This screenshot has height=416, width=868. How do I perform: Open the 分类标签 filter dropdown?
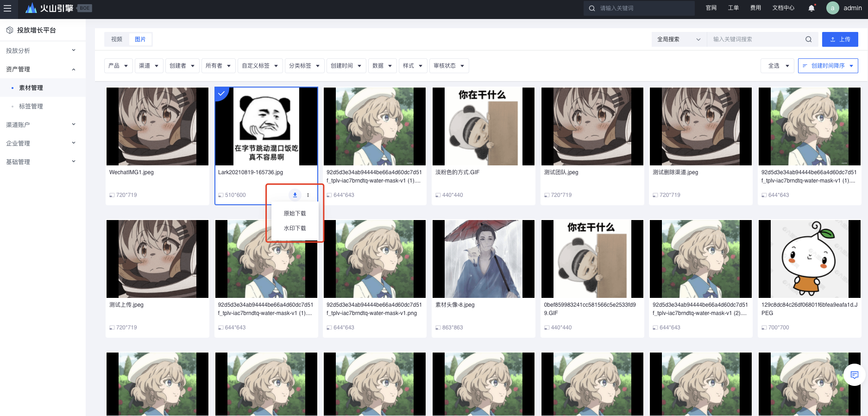coord(305,66)
